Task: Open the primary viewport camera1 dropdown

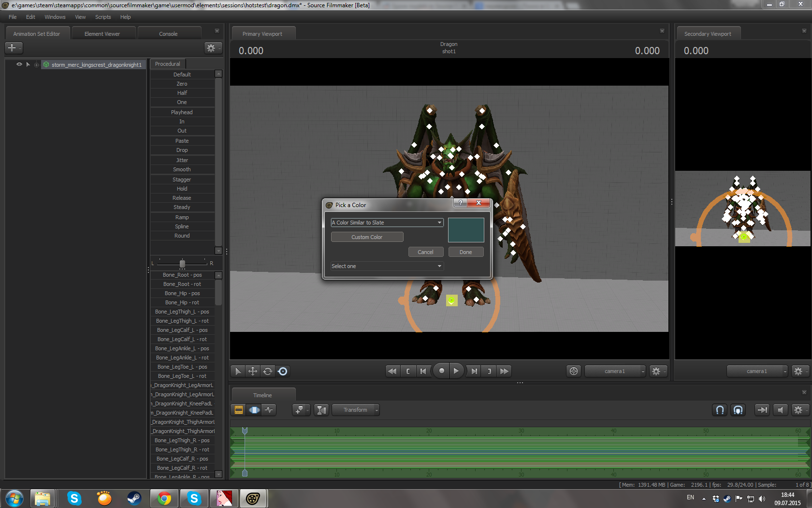Action: point(615,371)
